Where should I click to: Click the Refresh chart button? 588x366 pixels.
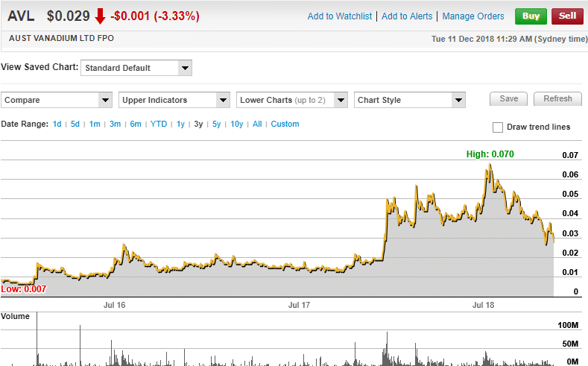point(557,99)
